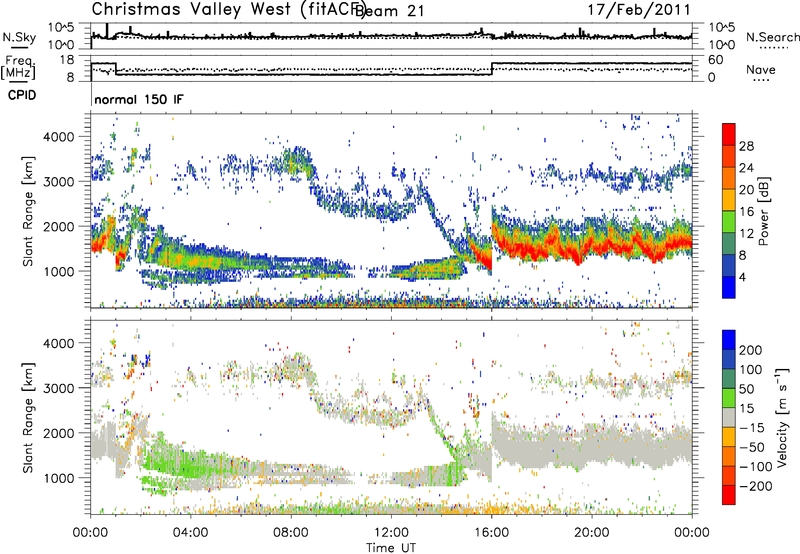
Task: Click the 3000 km tick on power panel
Action: click(60, 182)
